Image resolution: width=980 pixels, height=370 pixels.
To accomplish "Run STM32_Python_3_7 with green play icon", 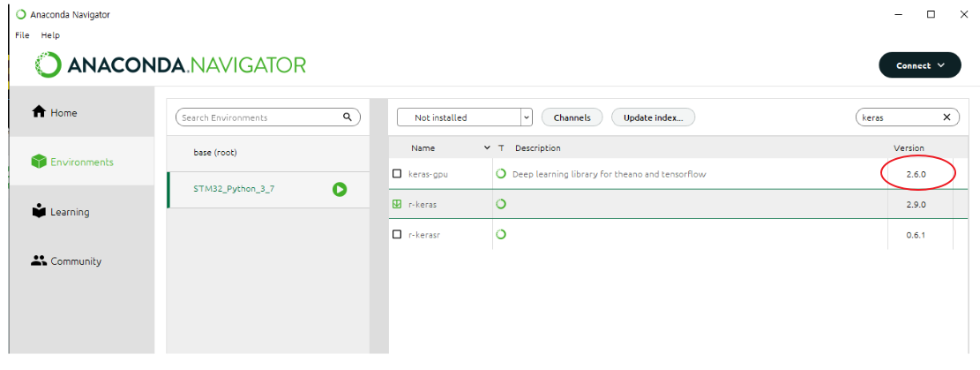I will [340, 189].
